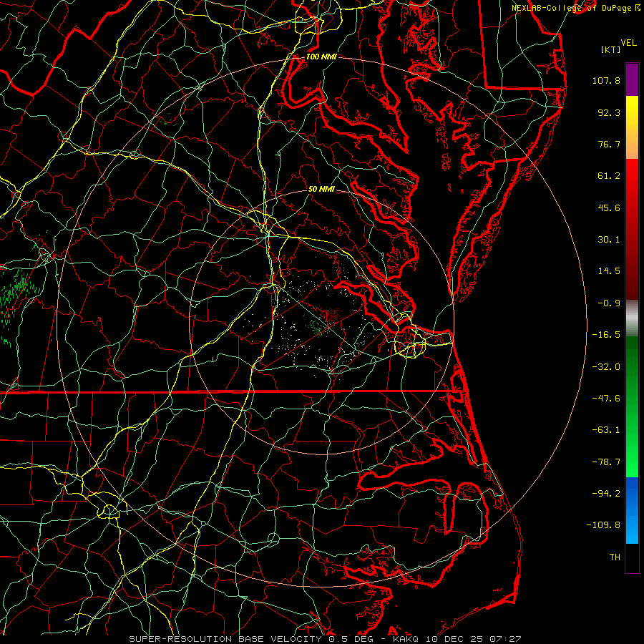Click the 30.1 scale value

coord(609,240)
